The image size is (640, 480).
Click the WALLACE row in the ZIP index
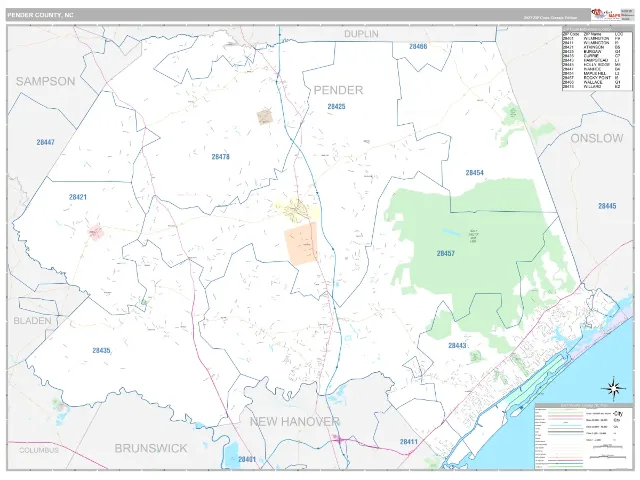tap(593, 82)
